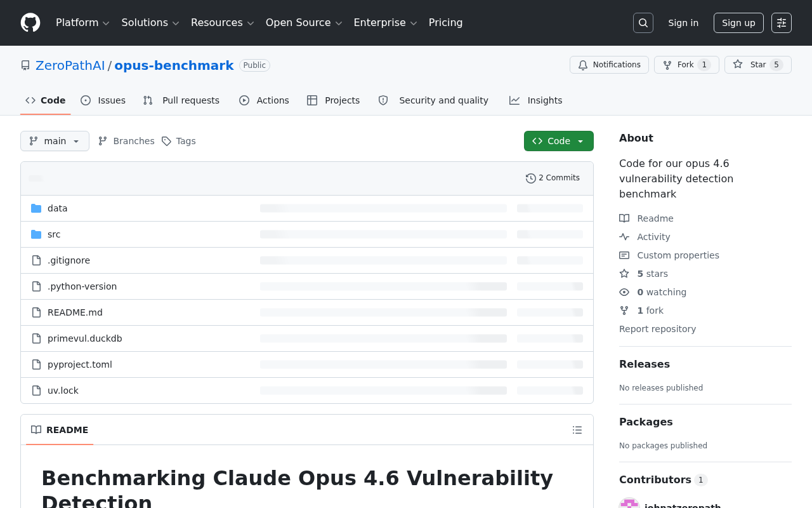The height and width of the screenshot is (508, 812).
Task: Click the commits history clock icon
Action: point(531,178)
